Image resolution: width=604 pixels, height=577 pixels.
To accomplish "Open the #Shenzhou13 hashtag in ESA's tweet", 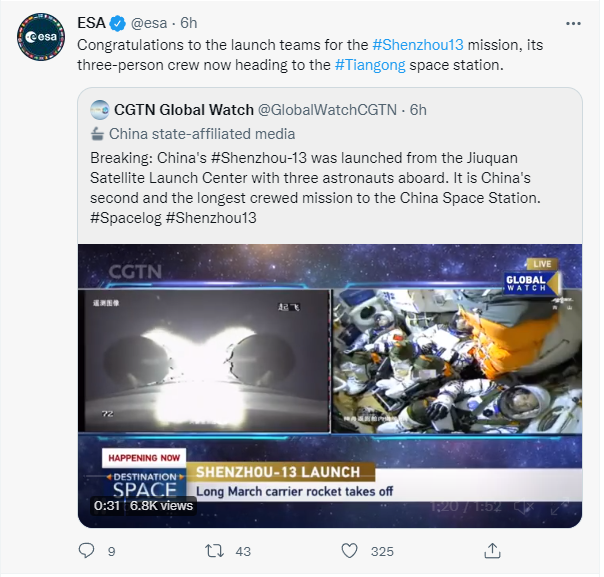I will point(417,44).
